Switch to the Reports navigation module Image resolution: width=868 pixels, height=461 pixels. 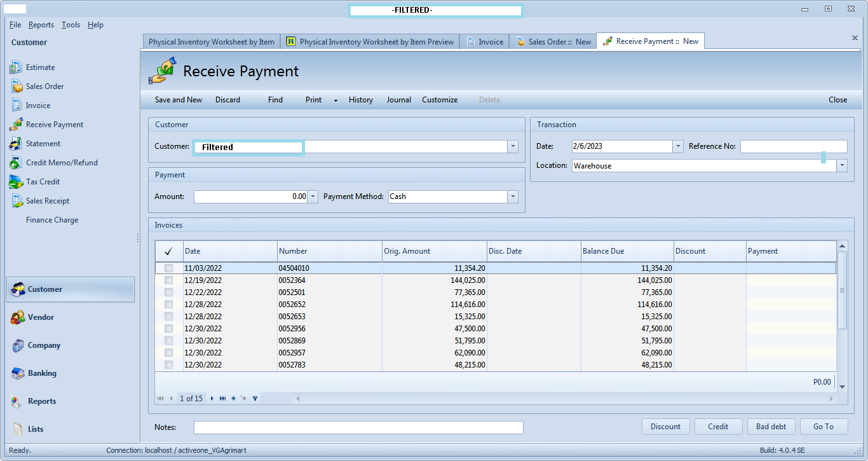pyautogui.click(x=71, y=401)
